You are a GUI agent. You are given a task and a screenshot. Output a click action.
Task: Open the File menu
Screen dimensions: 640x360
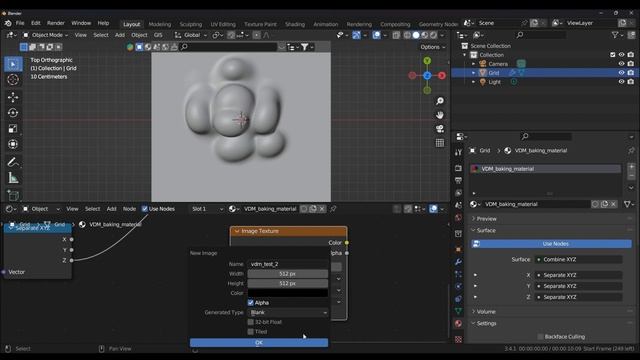coord(20,23)
